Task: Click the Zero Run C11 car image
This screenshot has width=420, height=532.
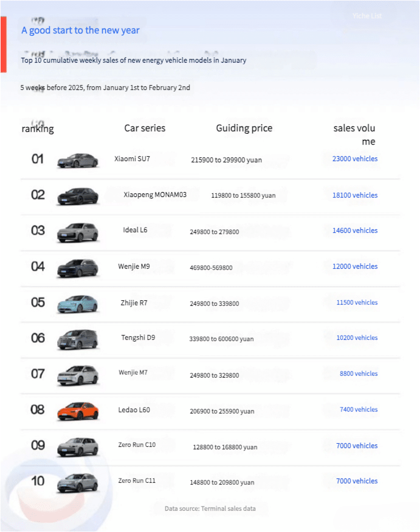Action: point(78,483)
